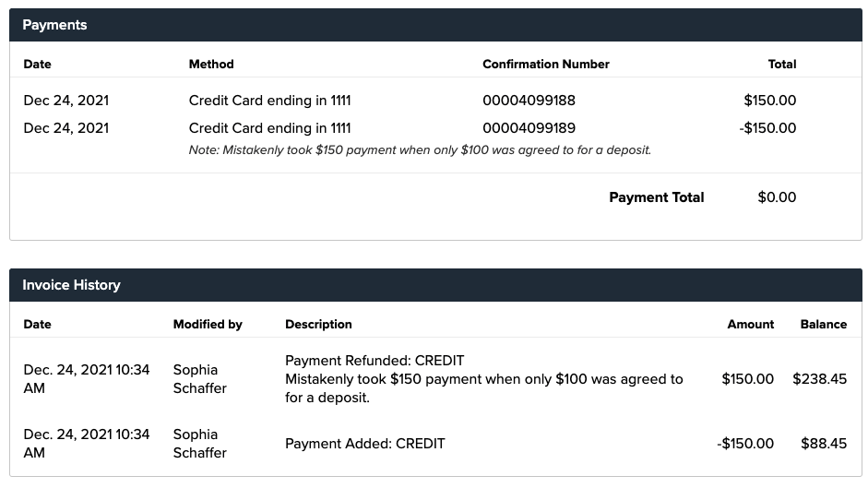Click the -$150.00 total in Payments table
The width and height of the screenshot is (868, 488).
[x=767, y=128]
